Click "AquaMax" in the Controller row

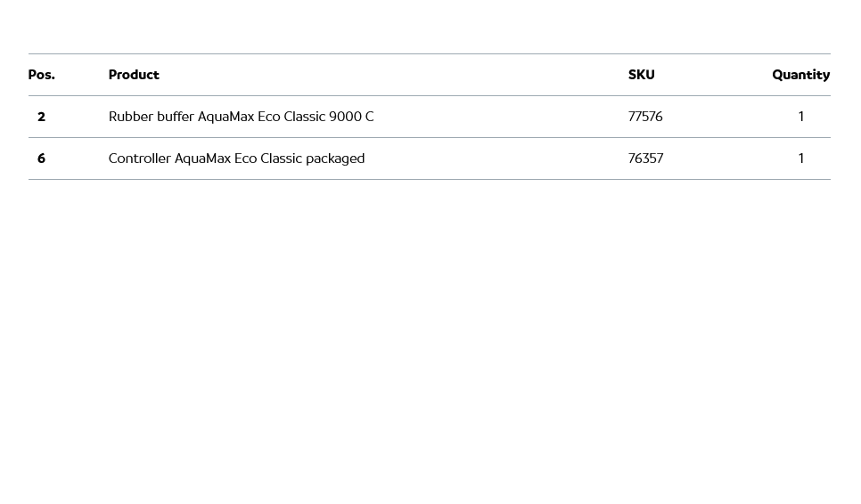202,159
